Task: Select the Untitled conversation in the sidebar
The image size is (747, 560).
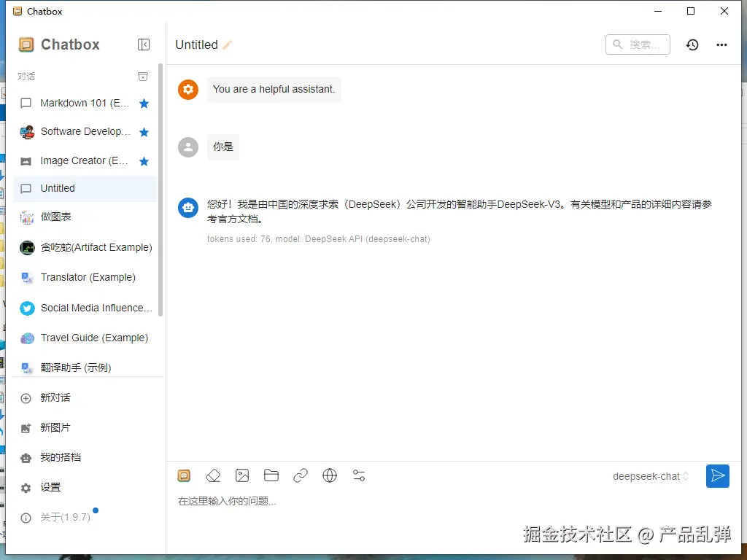Action: (x=85, y=189)
